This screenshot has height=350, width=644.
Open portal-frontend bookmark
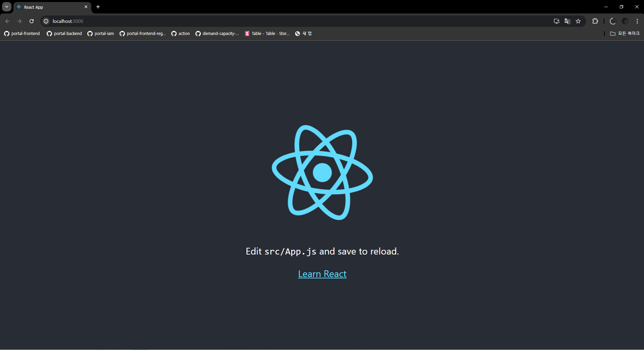22,34
